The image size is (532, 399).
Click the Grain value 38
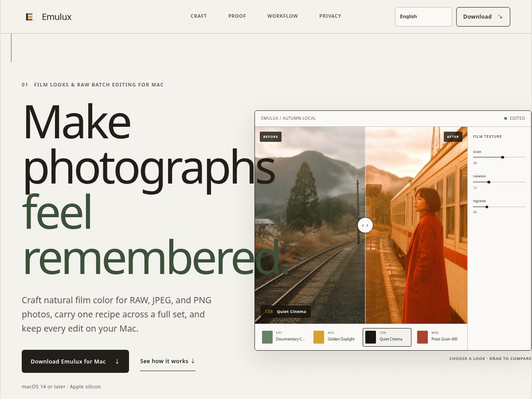(475, 163)
